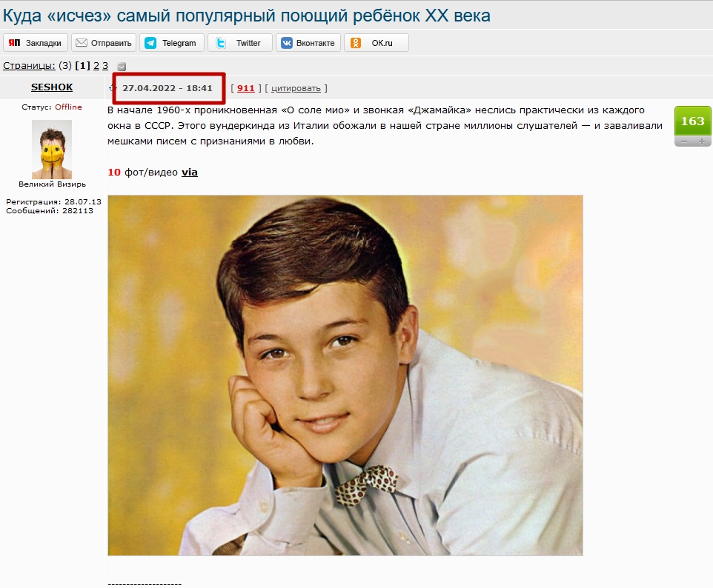This screenshot has height=588, width=713.
Task: Open the via source link
Action: 190,173
